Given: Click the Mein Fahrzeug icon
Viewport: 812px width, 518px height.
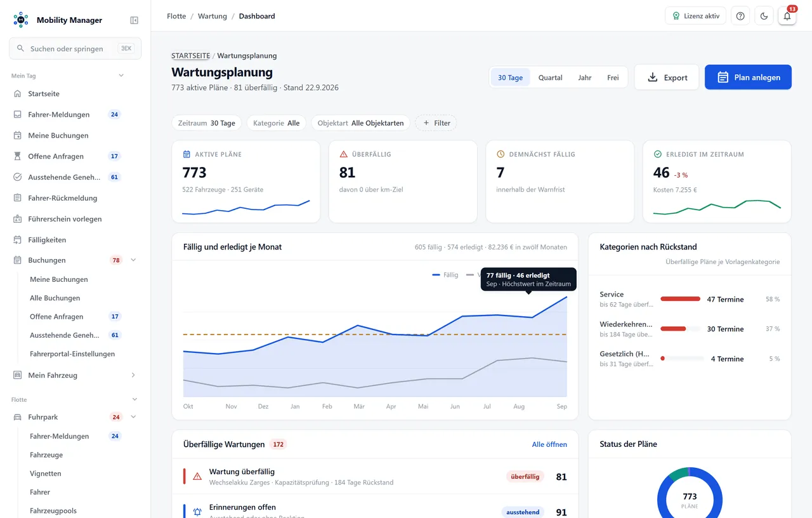Looking at the screenshot, I should tap(18, 375).
